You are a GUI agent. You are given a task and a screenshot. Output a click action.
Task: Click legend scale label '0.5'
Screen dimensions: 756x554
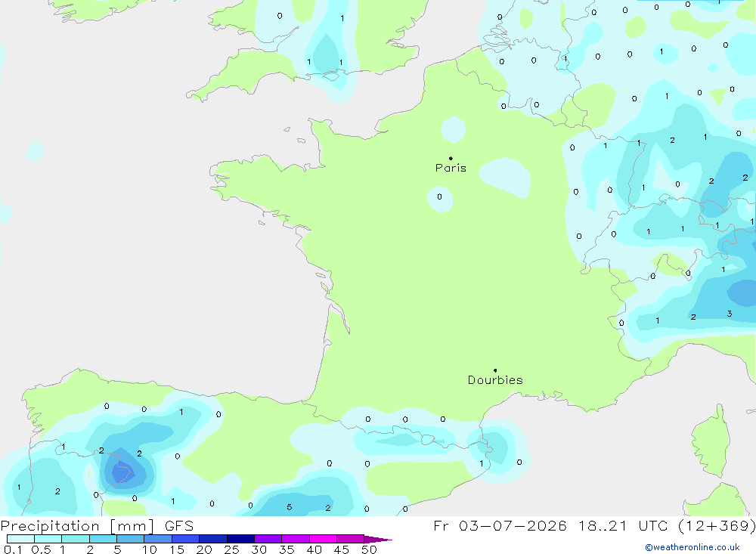(x=41, y=549)
